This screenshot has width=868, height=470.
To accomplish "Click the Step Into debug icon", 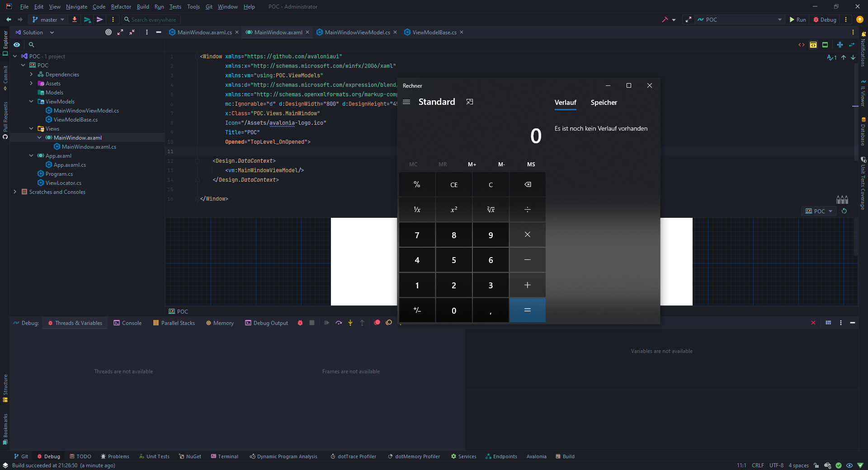I will tap(350, 323).
